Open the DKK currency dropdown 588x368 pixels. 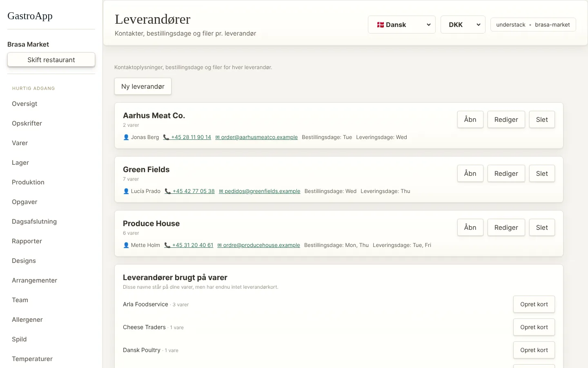(x=463, y=25)
